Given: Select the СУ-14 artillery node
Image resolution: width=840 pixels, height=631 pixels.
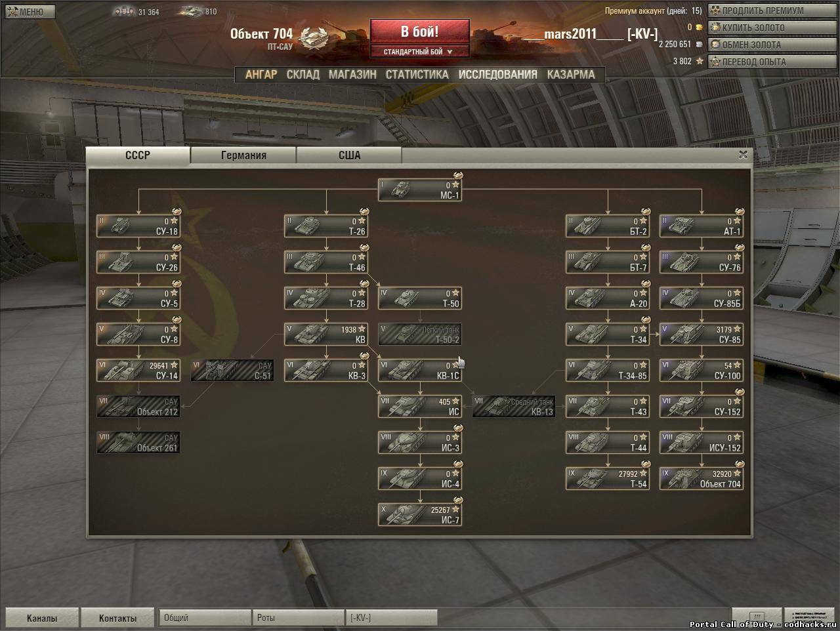Looking at the screenshot, I should 138,371.
